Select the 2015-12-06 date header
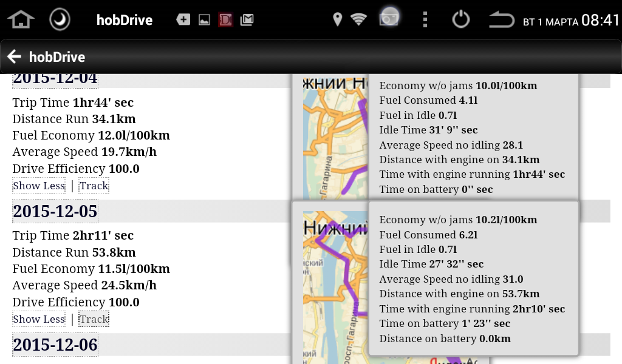622x364 pixels. tap(55, 345)
